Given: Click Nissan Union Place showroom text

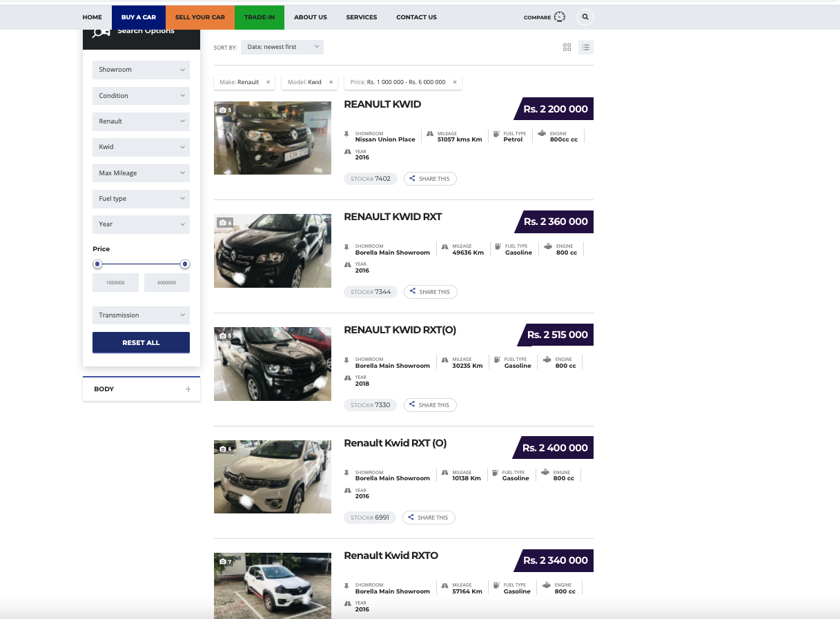Looking at the screenshot, I should (x=385, y=139).
